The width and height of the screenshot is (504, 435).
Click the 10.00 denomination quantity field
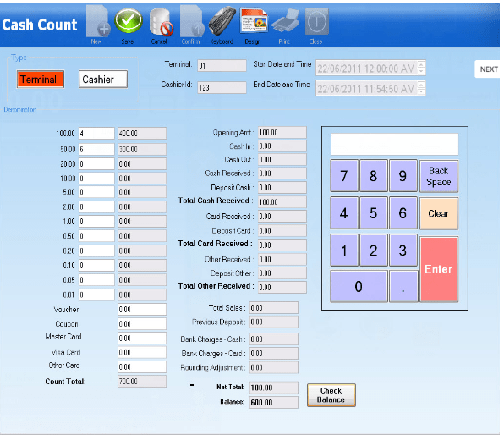point(96,178)
